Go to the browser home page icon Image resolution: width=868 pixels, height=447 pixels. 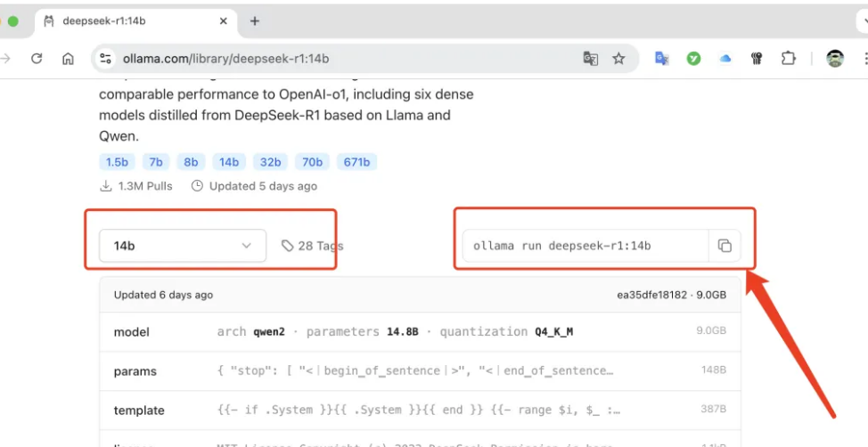point(68,58)
